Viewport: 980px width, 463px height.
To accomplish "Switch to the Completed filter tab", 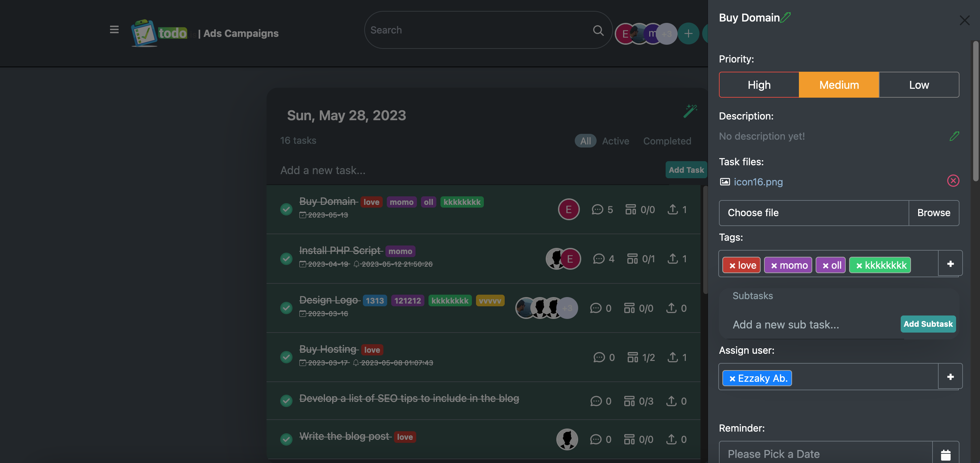I will point(667,141).
